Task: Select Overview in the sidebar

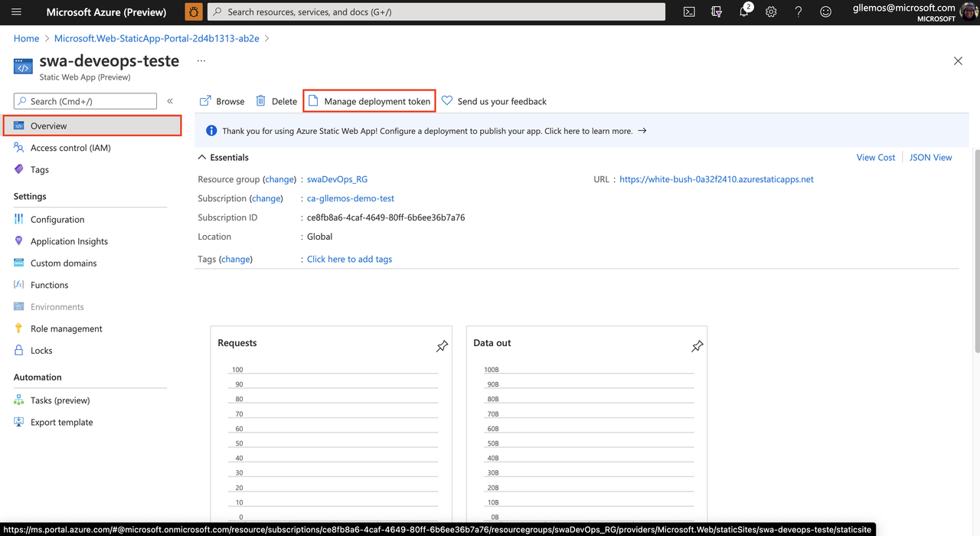Action: coord(92,126)
